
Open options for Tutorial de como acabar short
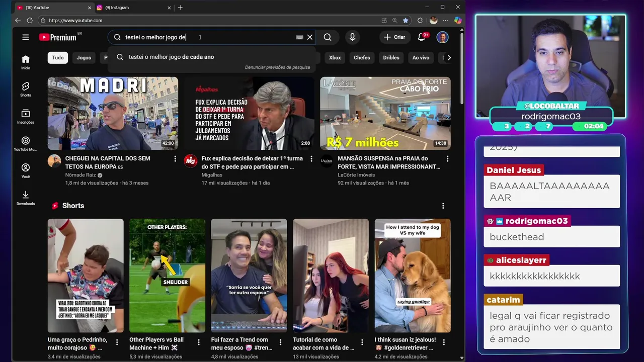click(x=362, y=342)
